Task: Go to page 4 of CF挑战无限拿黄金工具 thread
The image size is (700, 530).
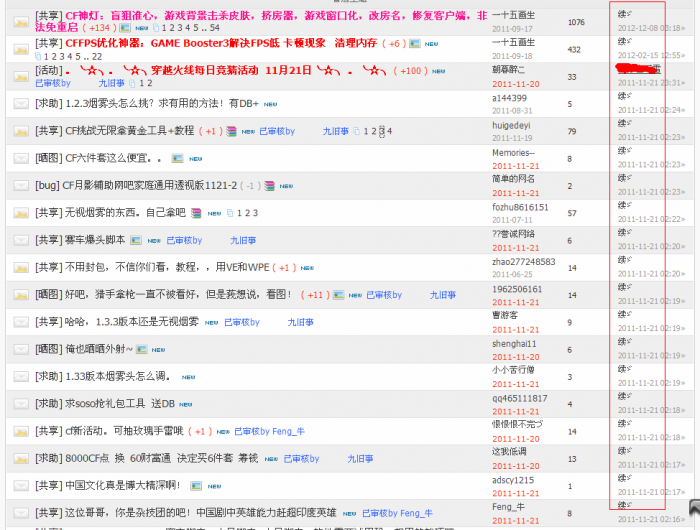Action: 390,131
